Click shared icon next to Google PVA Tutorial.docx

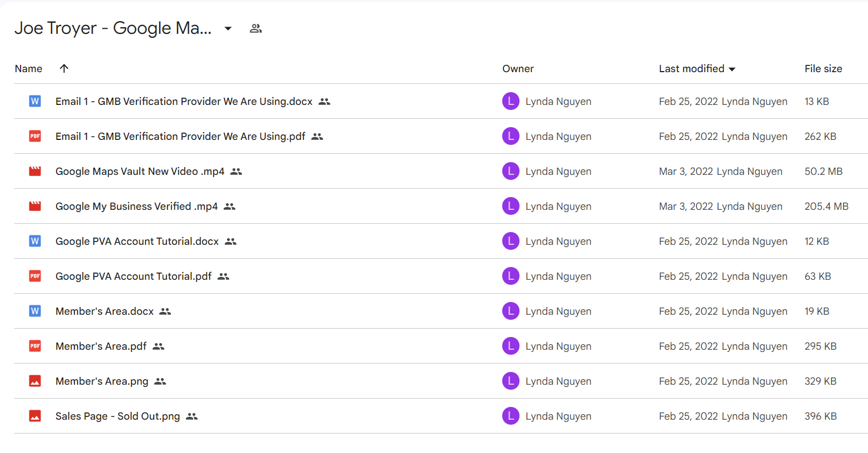[230, 241]
